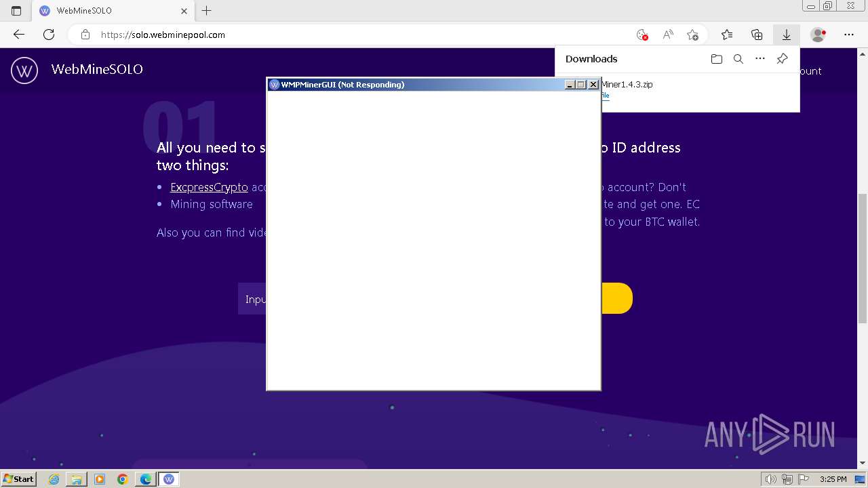Select the WebMineSOLO browser tab
This screenshot has height=488, width=868.
coord(113,11)
